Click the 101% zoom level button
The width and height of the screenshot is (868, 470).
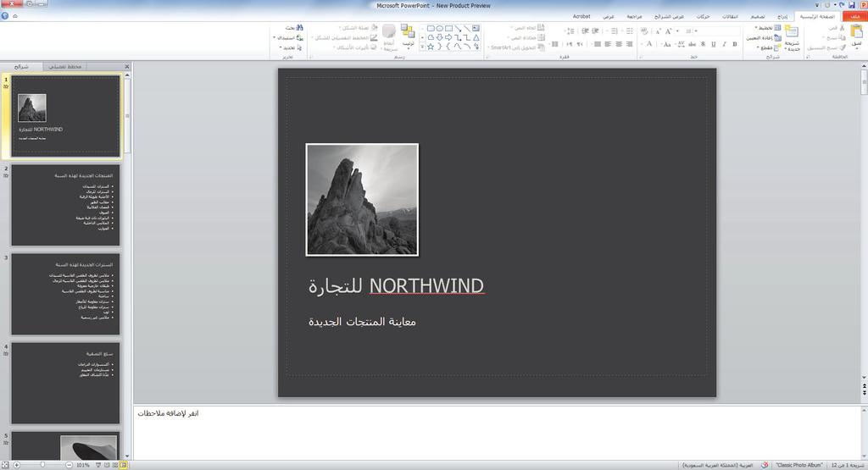tap(83, 465)
